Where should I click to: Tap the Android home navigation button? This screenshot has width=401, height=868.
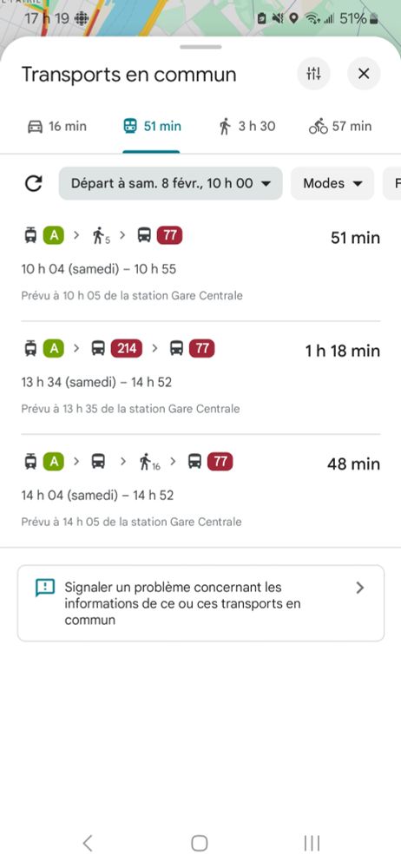200,843
